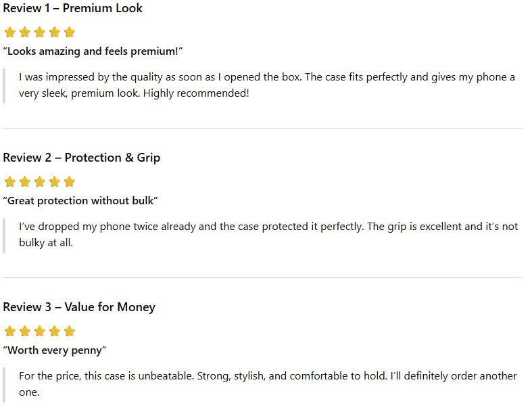Click the "Review 3 – Value for Money" heading
532x416 pixels.
pos(79,307)
